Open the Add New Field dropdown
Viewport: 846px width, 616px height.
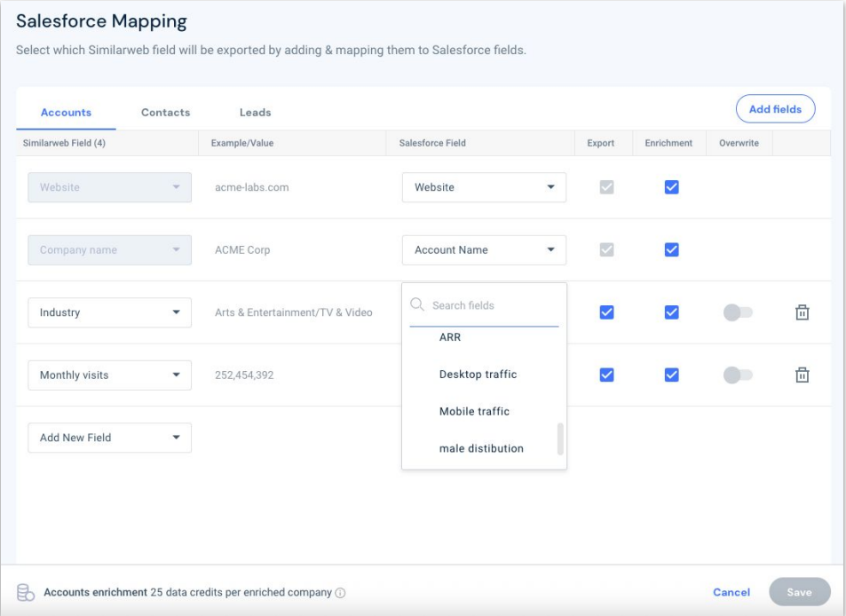pos(109,438)
